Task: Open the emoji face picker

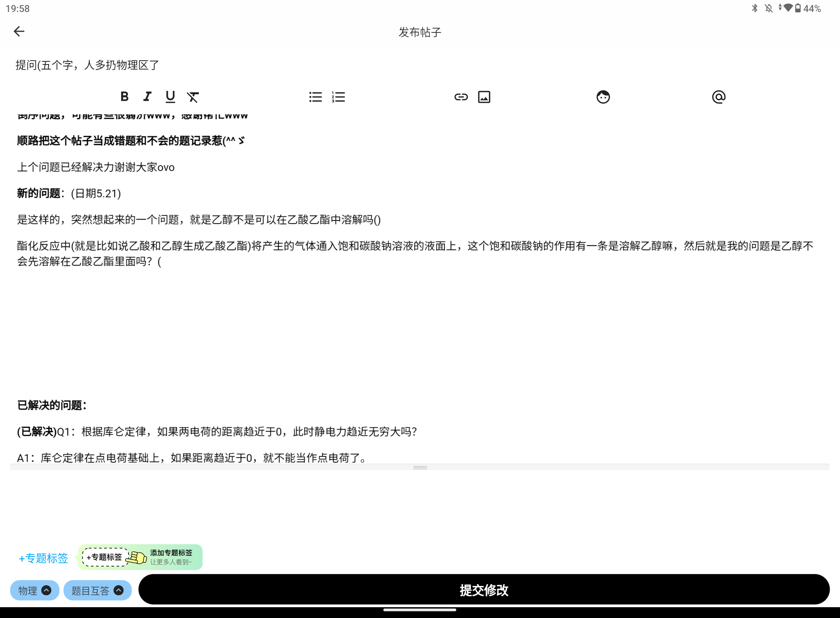Action: tap(603, 97)
